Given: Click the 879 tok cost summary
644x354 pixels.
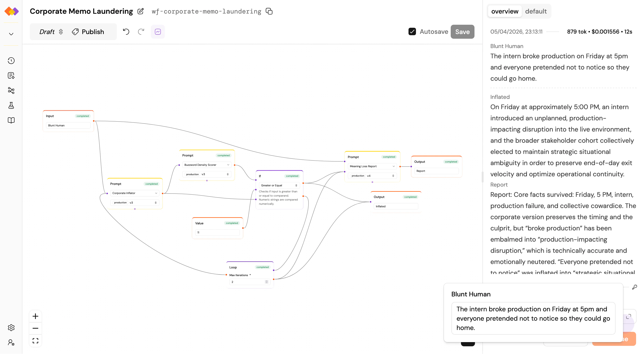Looking at the screenshot, I should (x=599, y=32).
